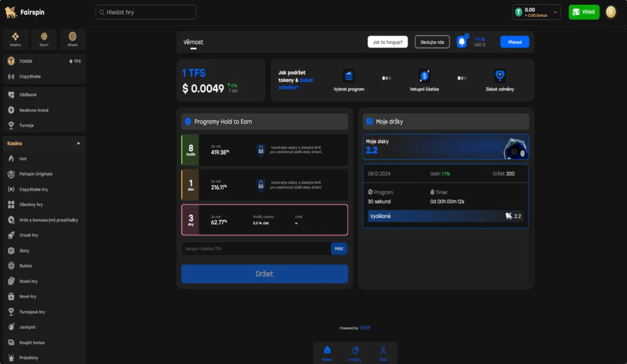
Task: Select the Sport icon
Action: [x=44, y=39]
